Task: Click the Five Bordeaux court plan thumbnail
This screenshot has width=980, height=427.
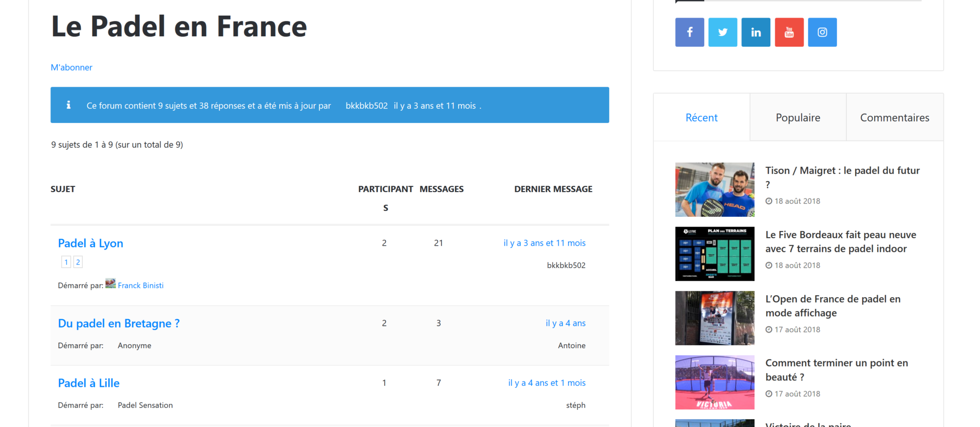Action: tap(714, 254)
